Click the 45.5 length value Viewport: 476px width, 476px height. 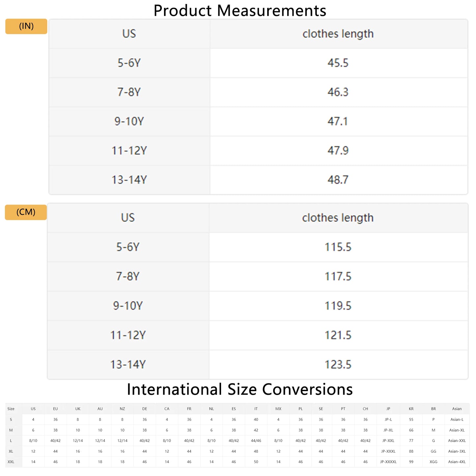338,63
